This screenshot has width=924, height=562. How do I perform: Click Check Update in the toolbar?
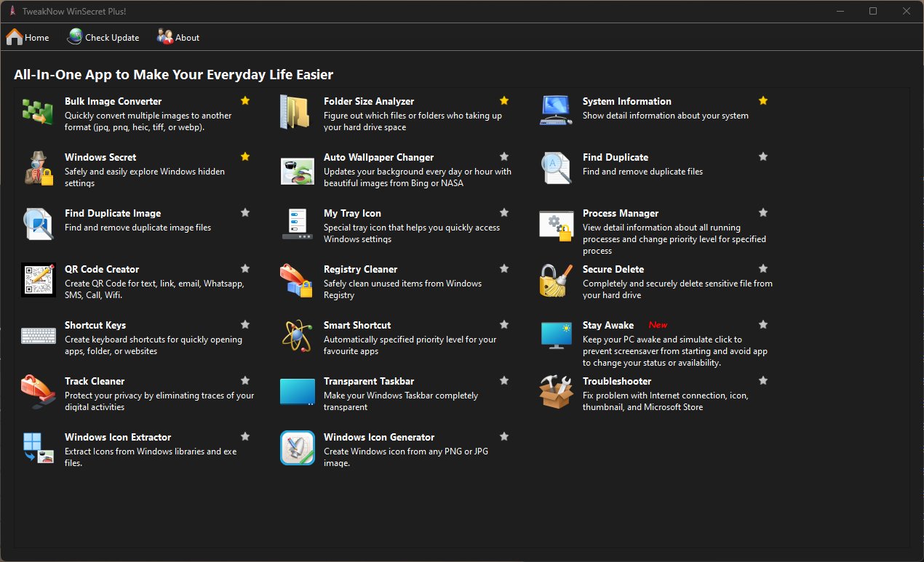(103, 37)
